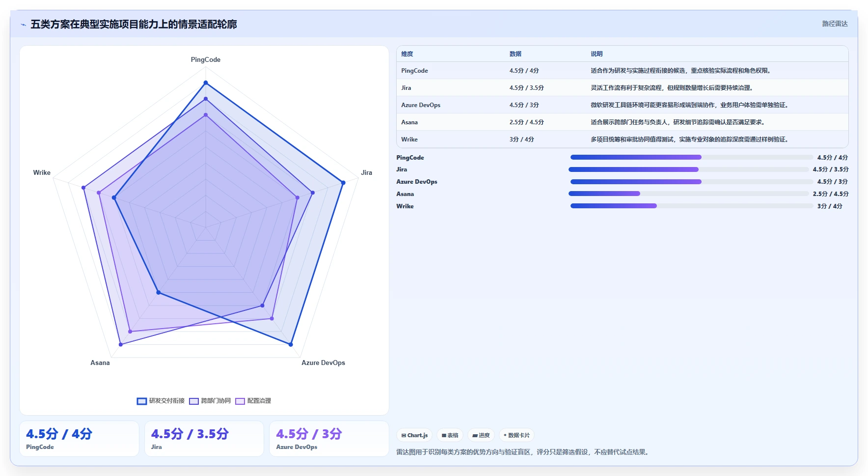The width and height of the screenshot is (868, 476).
Task: Click the chart title 五类方案在典型实施项目能力上的情景适配轮廓
Action: tap(134, 25)
